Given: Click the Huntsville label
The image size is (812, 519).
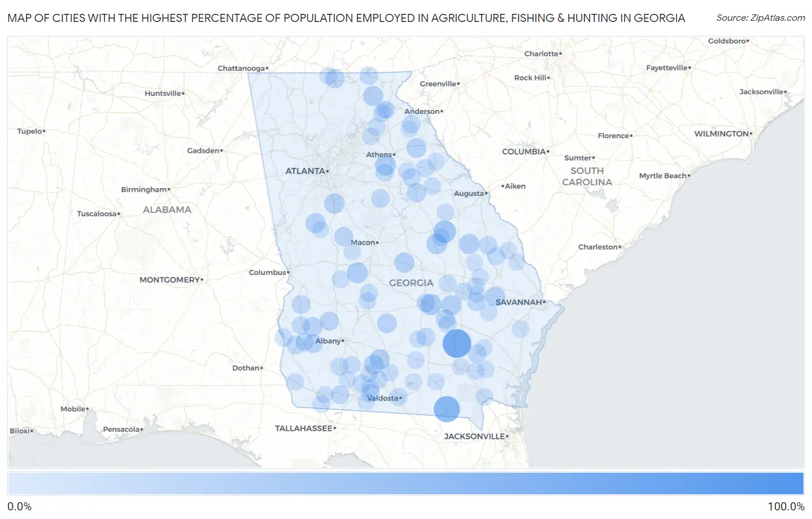Looking at the screenshot, I should [x=163, y=94].
